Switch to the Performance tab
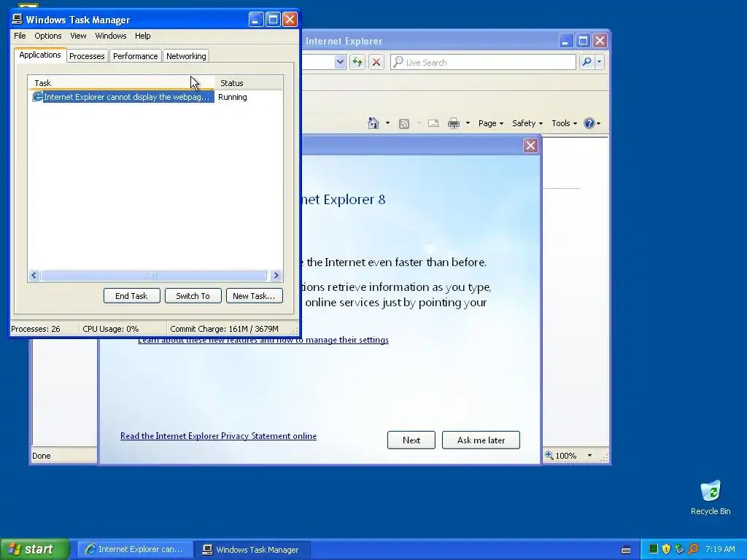The image size is (747, 560). (135, 56)
